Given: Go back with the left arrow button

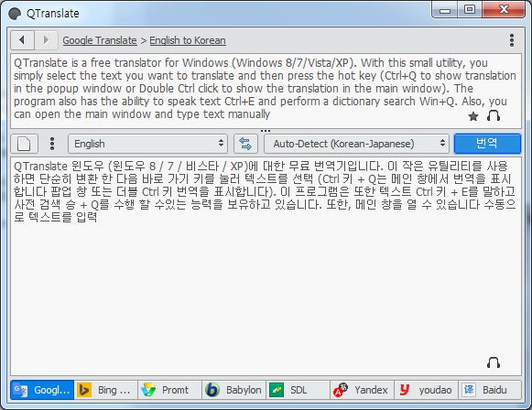Looking at the screenshot, I should pos(22,40).
